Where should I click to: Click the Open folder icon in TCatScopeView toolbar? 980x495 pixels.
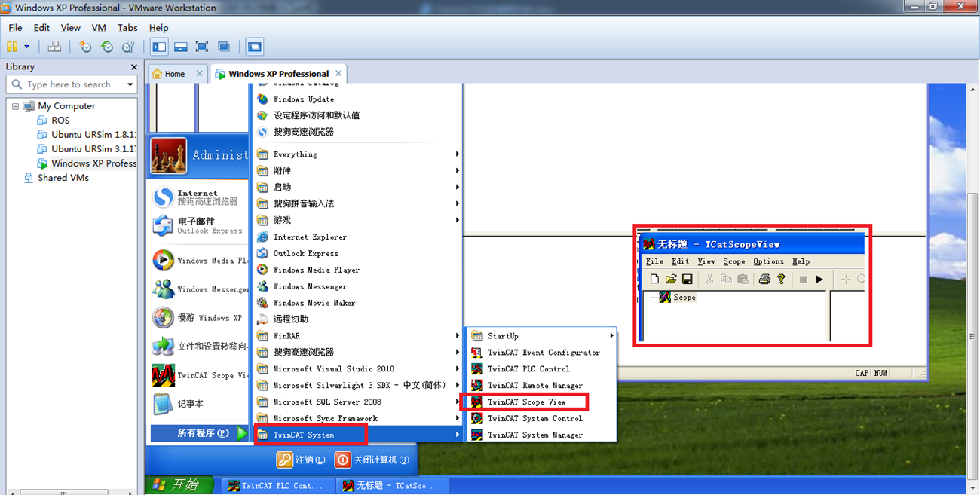tap(671, 280)
